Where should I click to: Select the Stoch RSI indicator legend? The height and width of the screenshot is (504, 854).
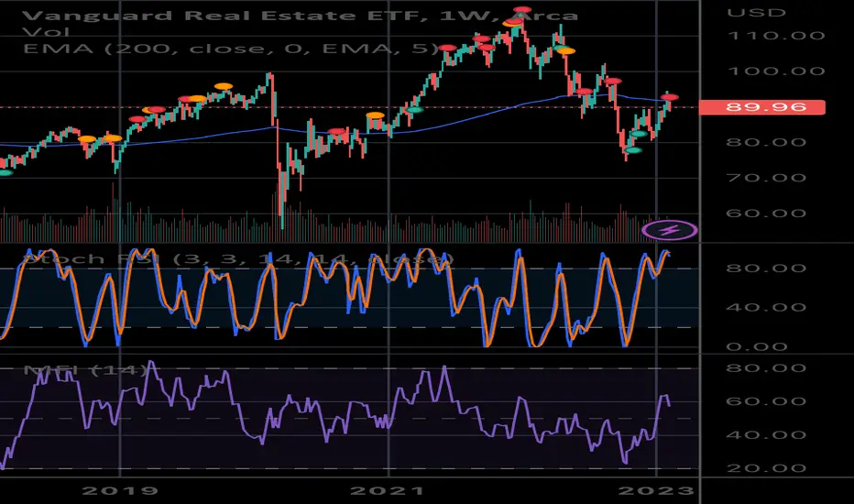point(237,258)
